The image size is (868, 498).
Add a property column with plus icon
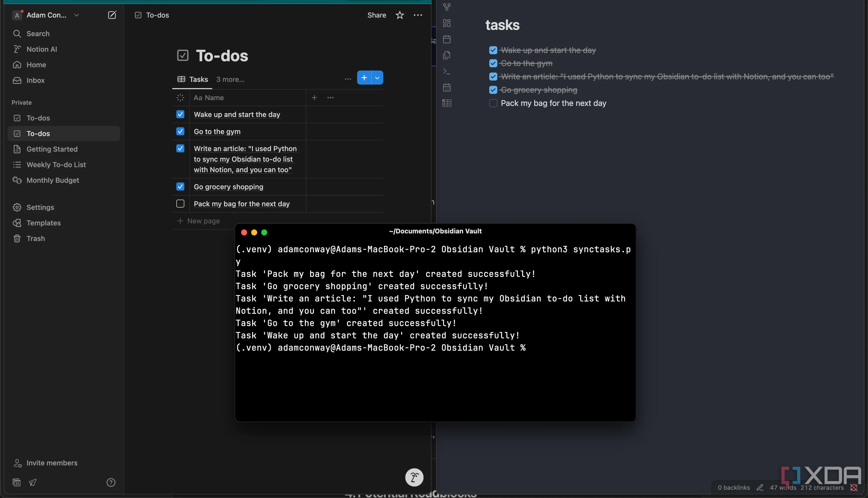pos(314,98)
